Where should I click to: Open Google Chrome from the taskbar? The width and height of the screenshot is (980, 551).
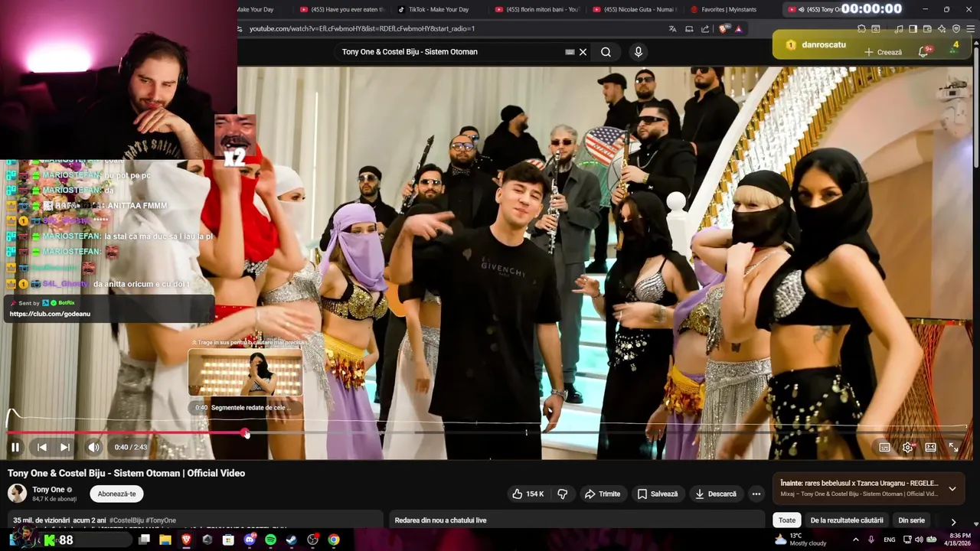coord(334,540)
